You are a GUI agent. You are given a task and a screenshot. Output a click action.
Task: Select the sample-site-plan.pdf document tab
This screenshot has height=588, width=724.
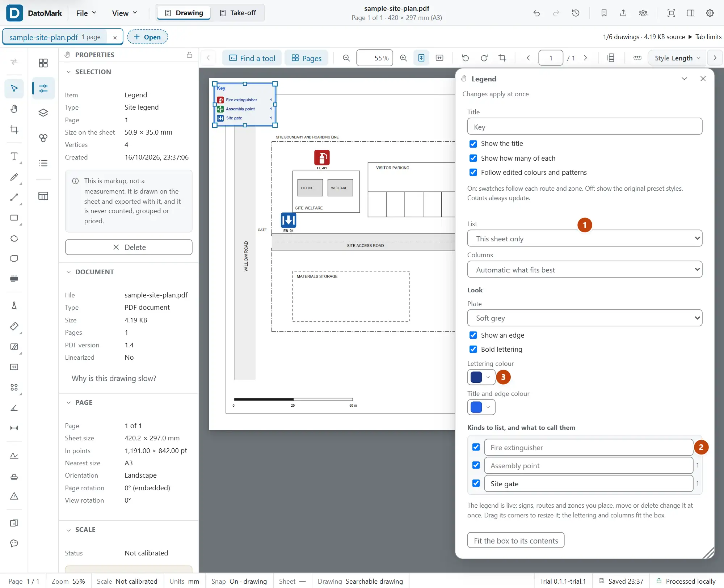pos(55,37)
